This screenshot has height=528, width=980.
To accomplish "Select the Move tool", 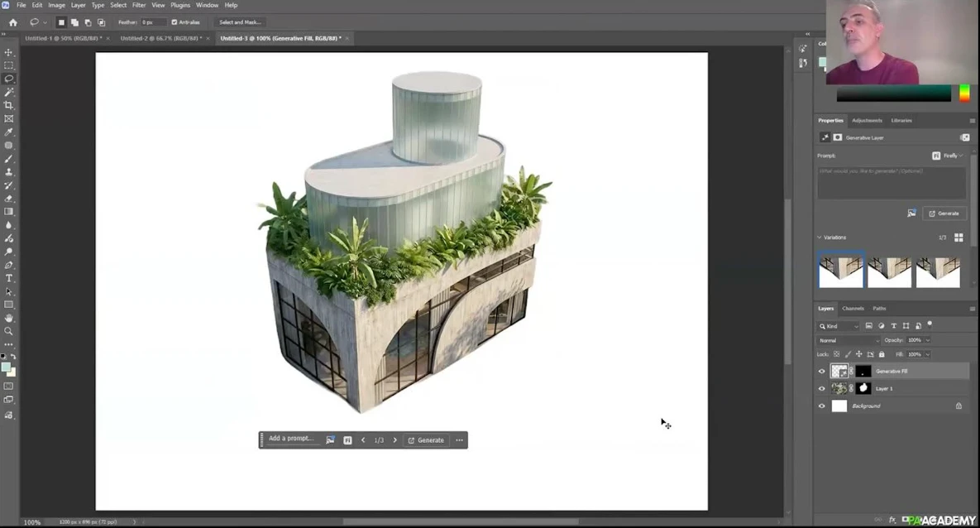I will (x=9, y=52).
